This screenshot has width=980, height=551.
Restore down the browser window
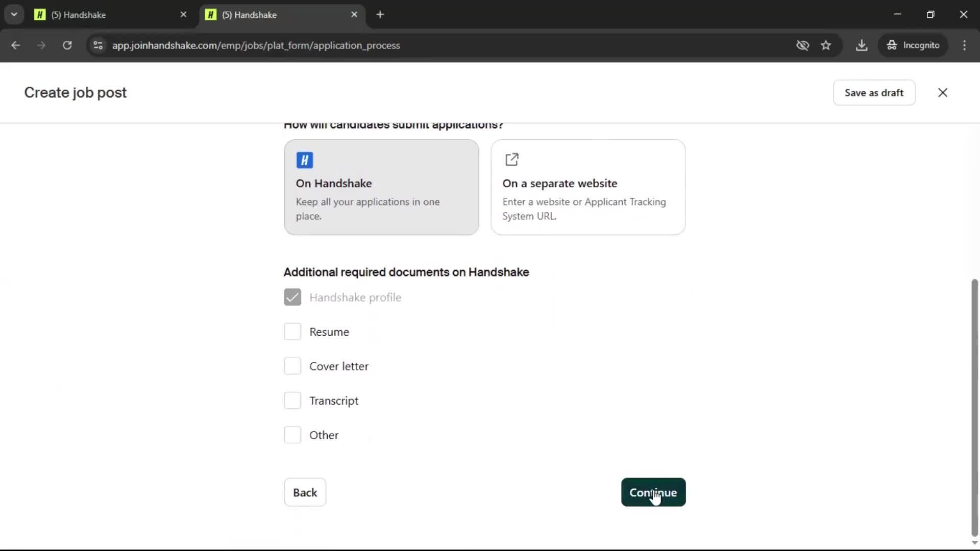click(x=930, y=14)
